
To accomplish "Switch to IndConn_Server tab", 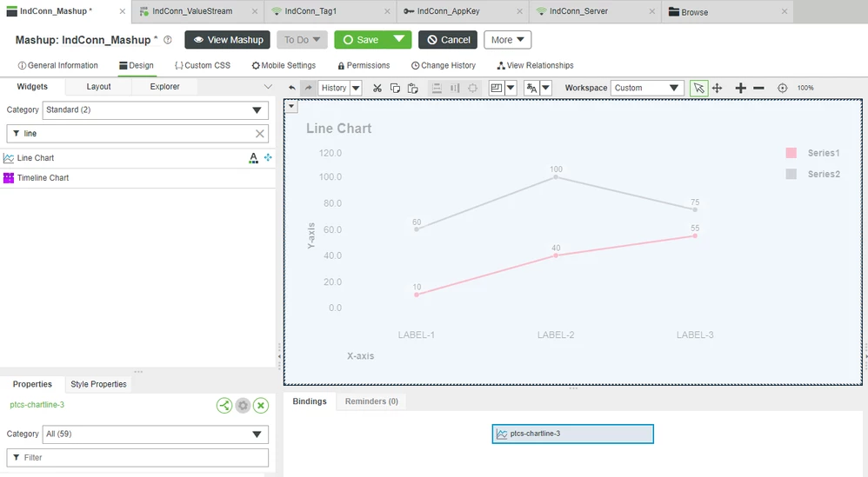I will [x=578, y=11].
